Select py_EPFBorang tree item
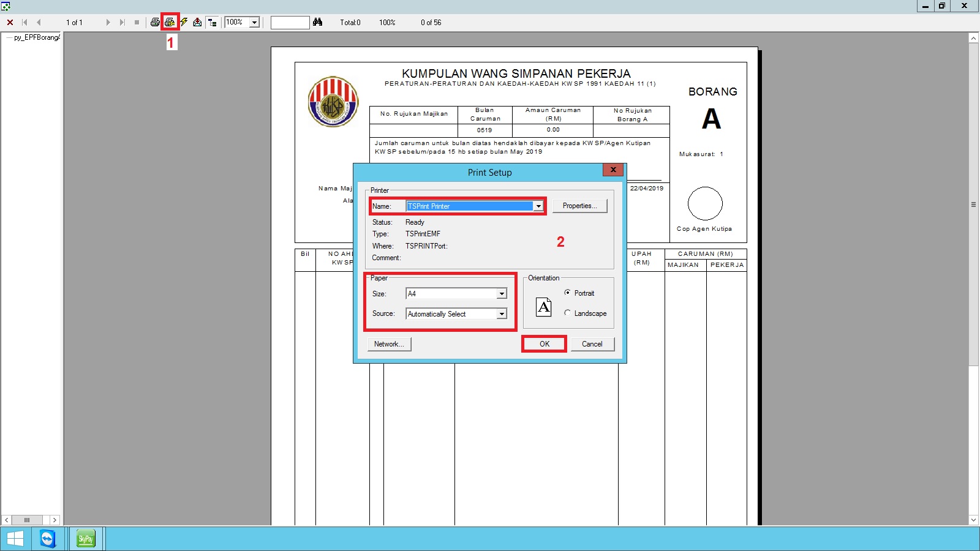 37,37
